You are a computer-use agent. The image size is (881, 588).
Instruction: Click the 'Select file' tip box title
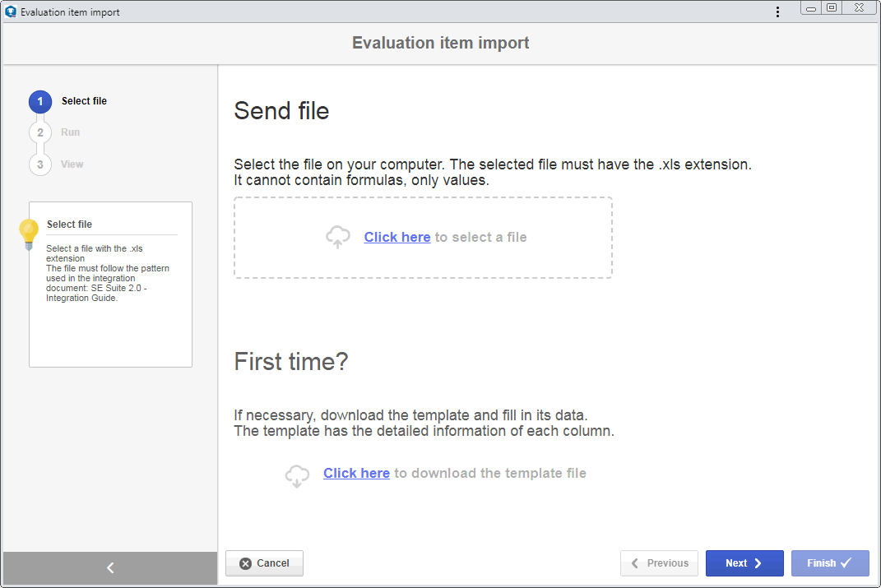(x=69, y=224)
